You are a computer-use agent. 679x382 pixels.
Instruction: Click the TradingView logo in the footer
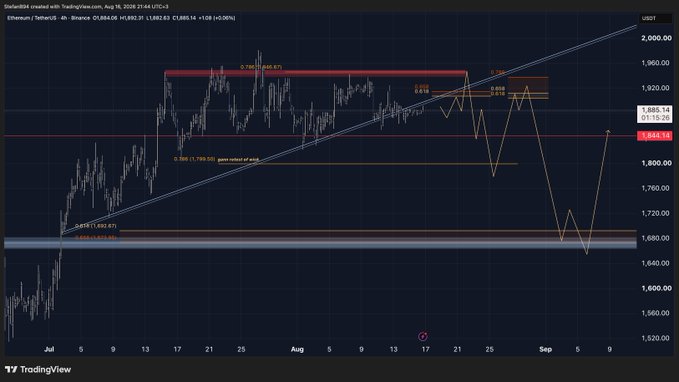coord(38,369)
